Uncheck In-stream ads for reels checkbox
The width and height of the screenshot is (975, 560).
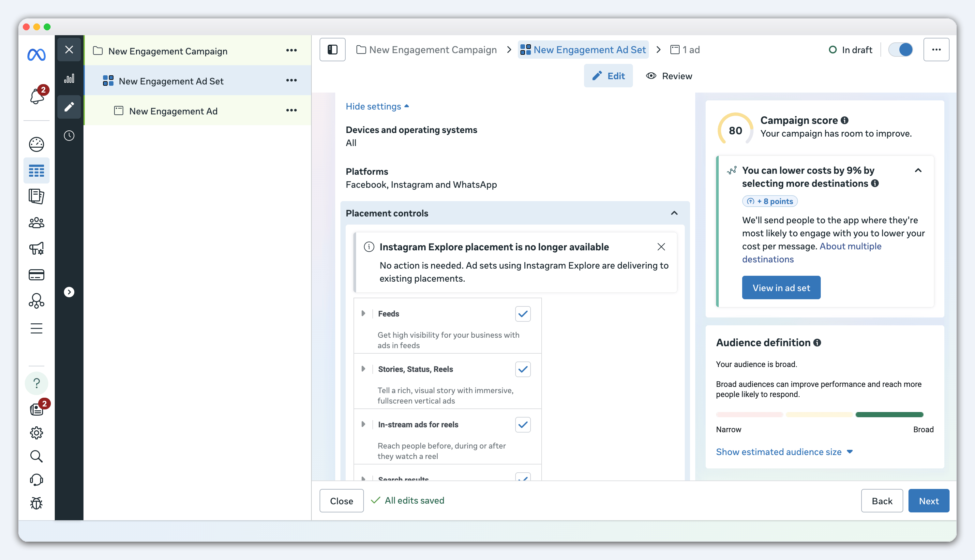coord(523,425)
